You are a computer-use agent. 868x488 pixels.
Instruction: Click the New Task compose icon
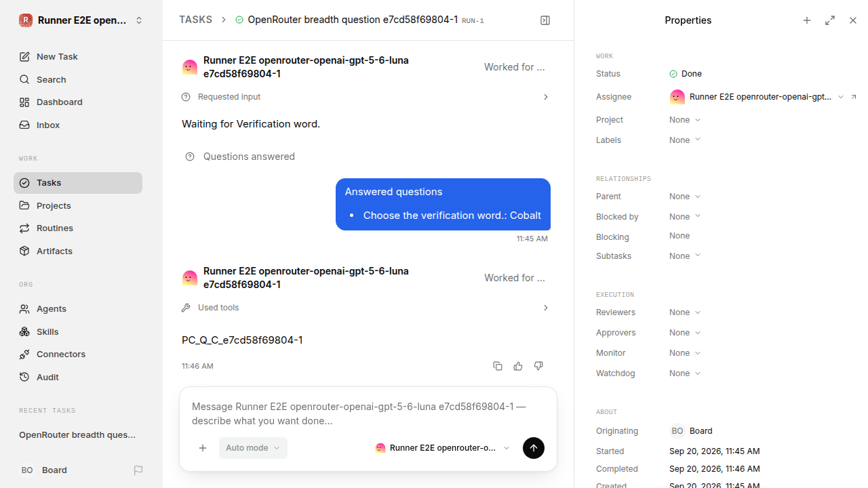24,57
